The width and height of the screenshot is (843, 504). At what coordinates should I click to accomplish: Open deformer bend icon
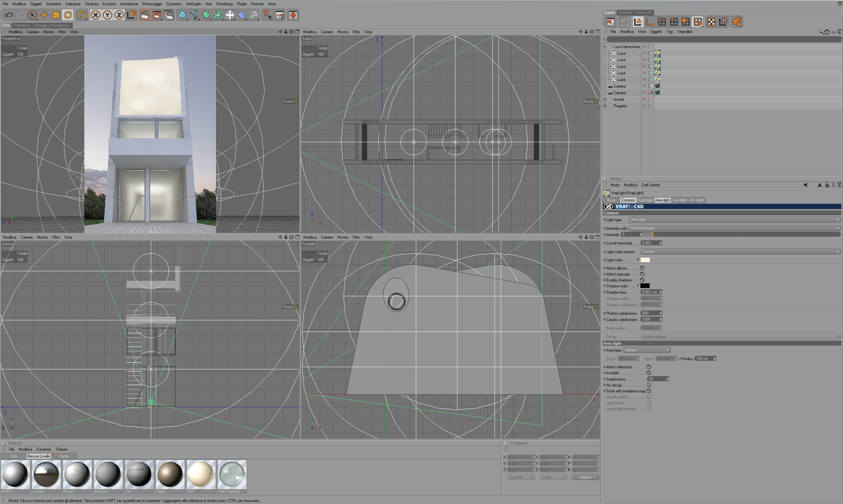[242, 15]
